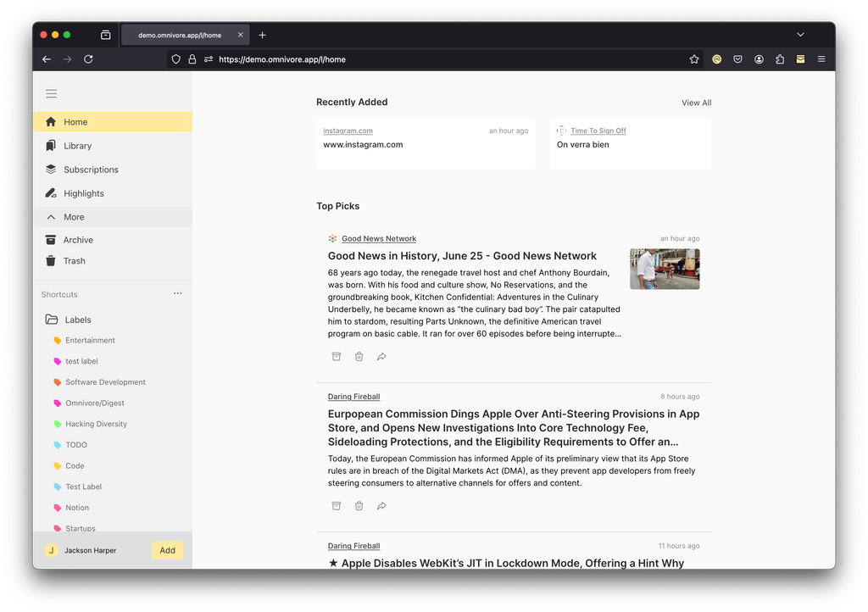Archive the Good News in History article
Screen dimensions: 868x612
tap(336, 356)
